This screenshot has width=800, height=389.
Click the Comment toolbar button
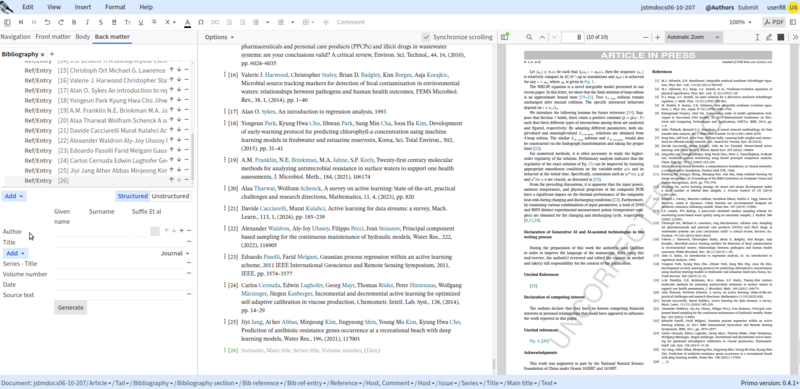[351, 22]
